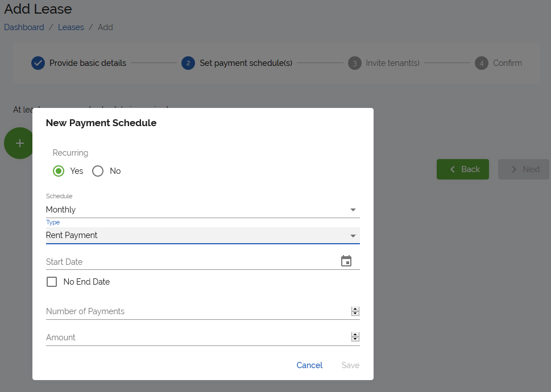Image resolution: width=551 pixels, height=392 pixels.
Task: Cancel the new payment schedule dialog
Action: click(x=309, y=365)
